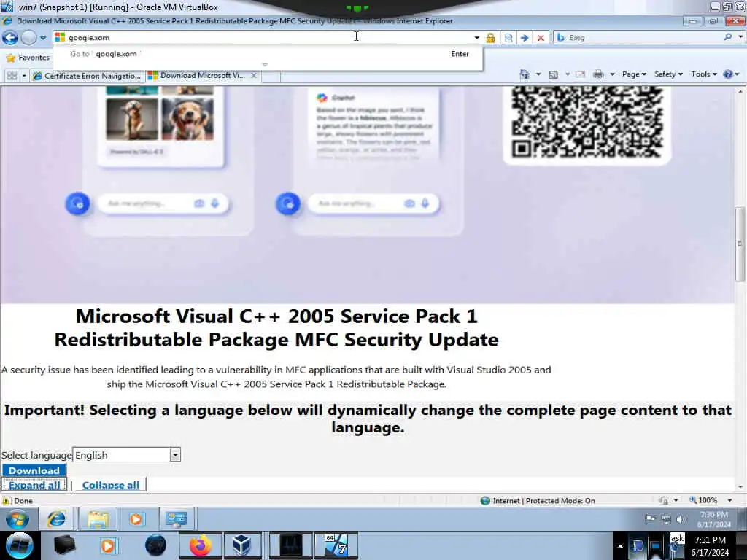Viewport: 747px width, 560px height.
Task: Open the Tools menu
Action: pyautogui.click(x=704, y=74)
